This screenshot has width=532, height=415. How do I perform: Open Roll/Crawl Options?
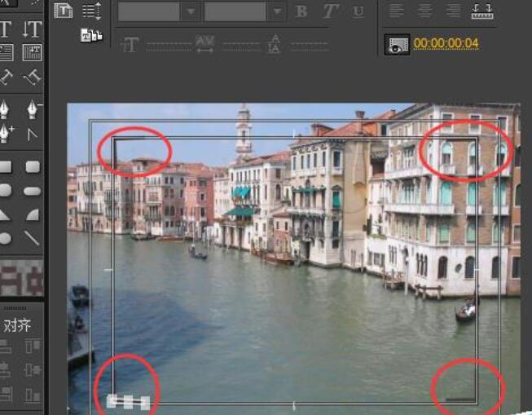(x=92, y=11)
